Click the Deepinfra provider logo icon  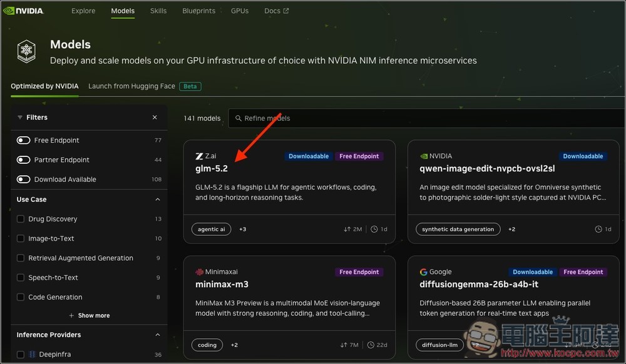(x=33, y=354)
